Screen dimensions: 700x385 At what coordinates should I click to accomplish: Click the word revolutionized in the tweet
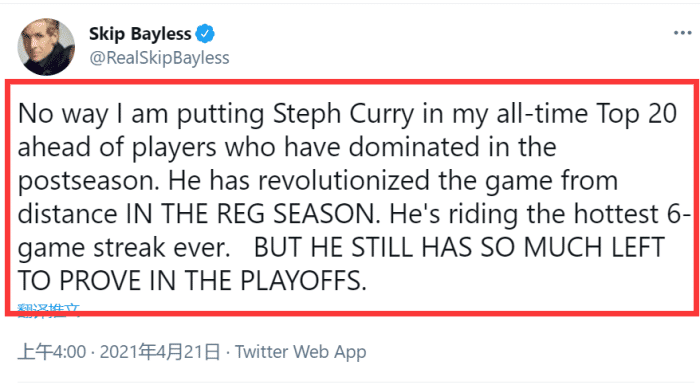click(345, 181)
